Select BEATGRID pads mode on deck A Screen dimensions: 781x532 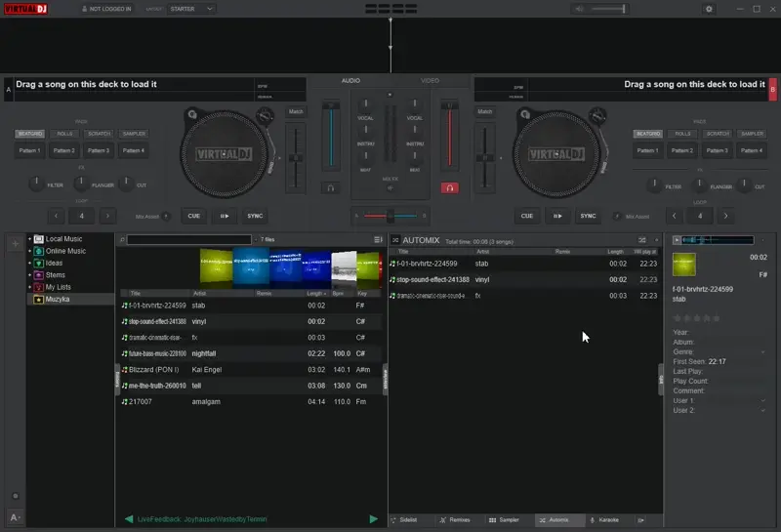30,134
